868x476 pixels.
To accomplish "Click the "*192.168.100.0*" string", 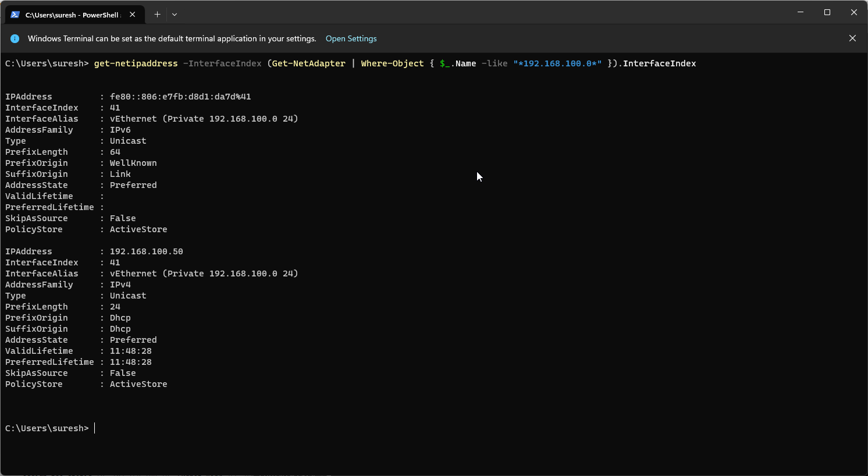I will 557,63.
